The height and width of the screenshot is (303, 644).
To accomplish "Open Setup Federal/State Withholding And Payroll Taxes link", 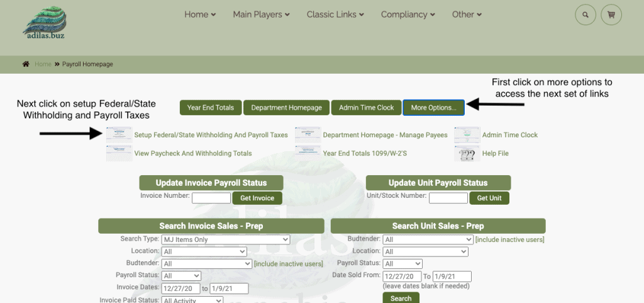I will [x=211, y=135].
